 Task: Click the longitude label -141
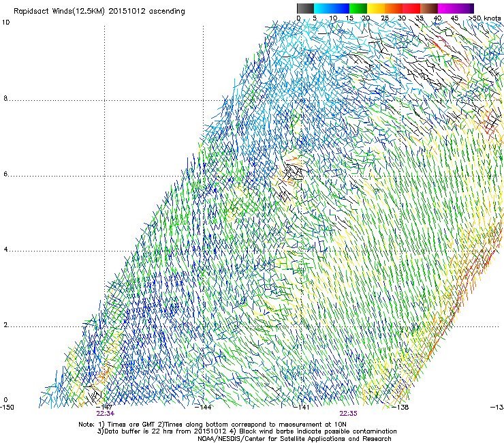[302, 408]
